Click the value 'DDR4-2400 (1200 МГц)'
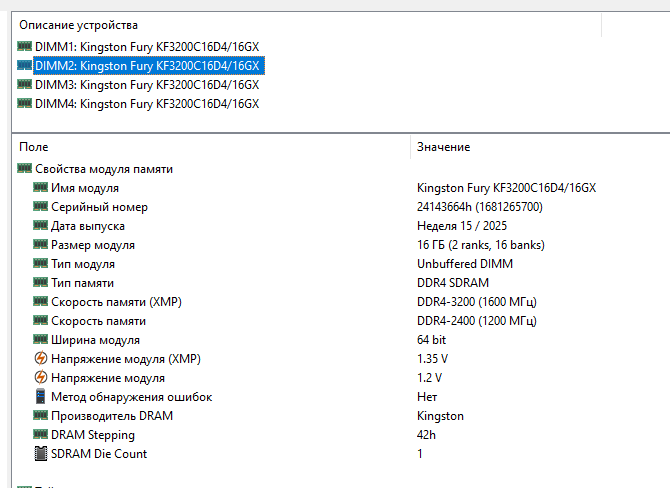 (477, 321)
